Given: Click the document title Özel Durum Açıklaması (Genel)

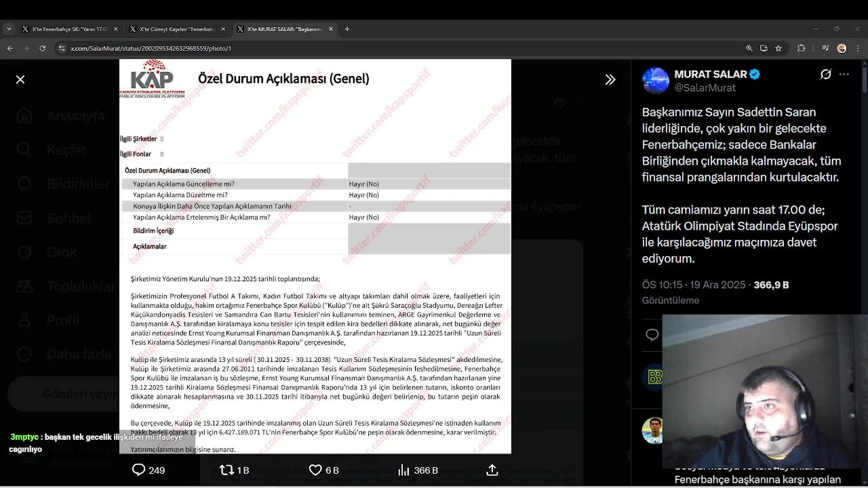Looking at the screenshot, I should tap(283, 79).
